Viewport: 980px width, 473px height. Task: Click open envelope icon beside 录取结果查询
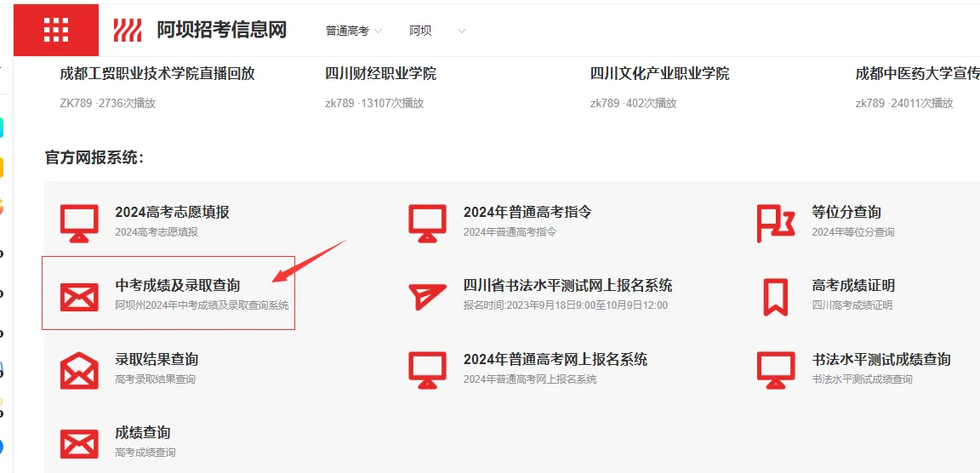coord(79,371)
